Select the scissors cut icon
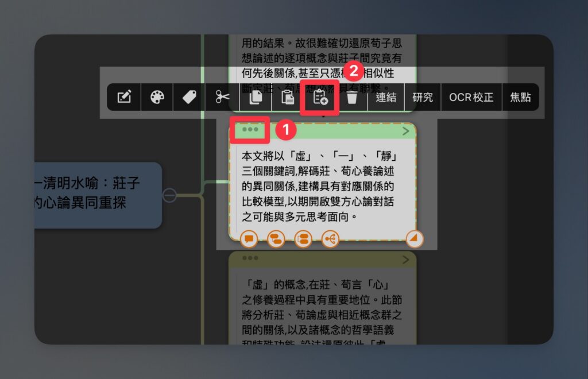 222,97
